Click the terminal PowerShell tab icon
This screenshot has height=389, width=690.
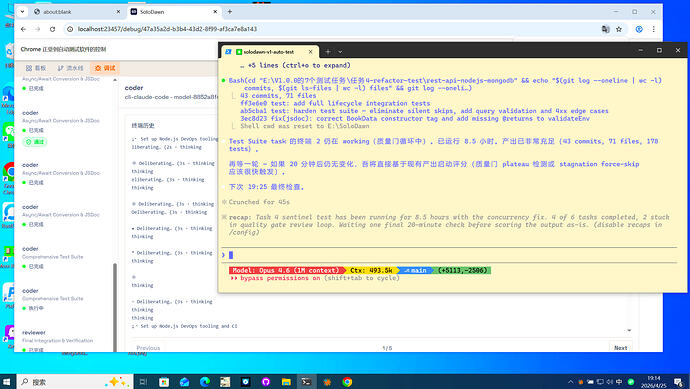[228, 52]
